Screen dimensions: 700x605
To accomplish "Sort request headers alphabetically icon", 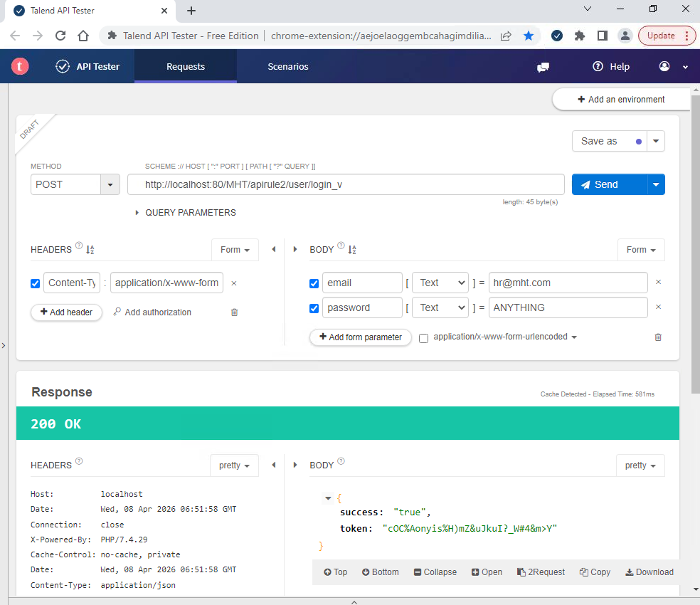I will [x=90, y=250].
